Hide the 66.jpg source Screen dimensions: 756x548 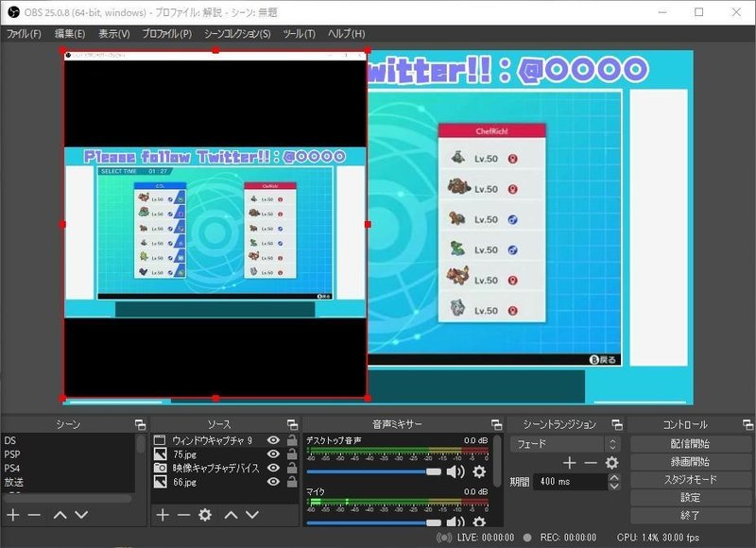[273, 482]
